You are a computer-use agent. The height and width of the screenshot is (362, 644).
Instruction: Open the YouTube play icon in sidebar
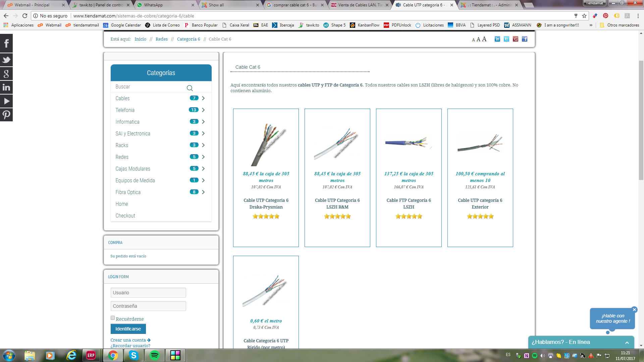point(6,101)
